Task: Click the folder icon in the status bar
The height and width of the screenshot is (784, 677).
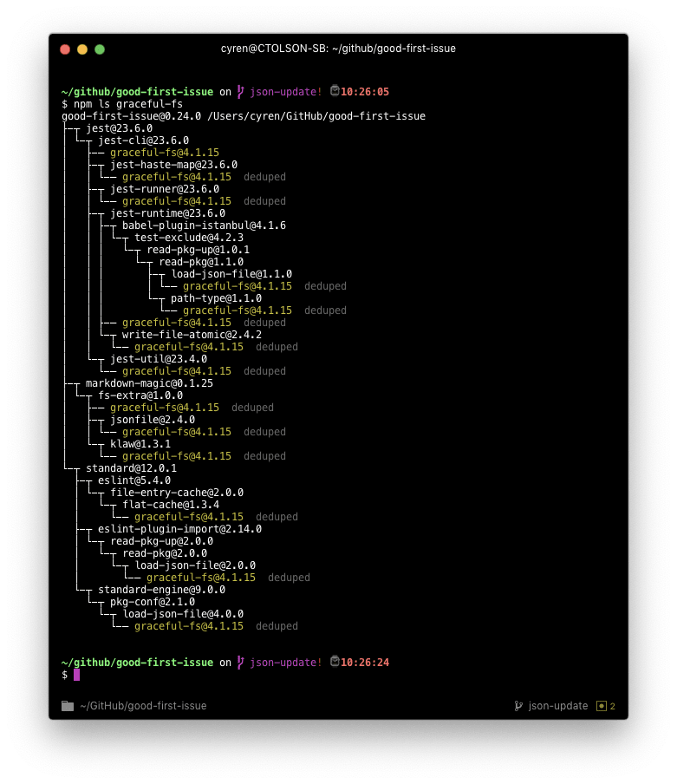Action: coord(68,705)
